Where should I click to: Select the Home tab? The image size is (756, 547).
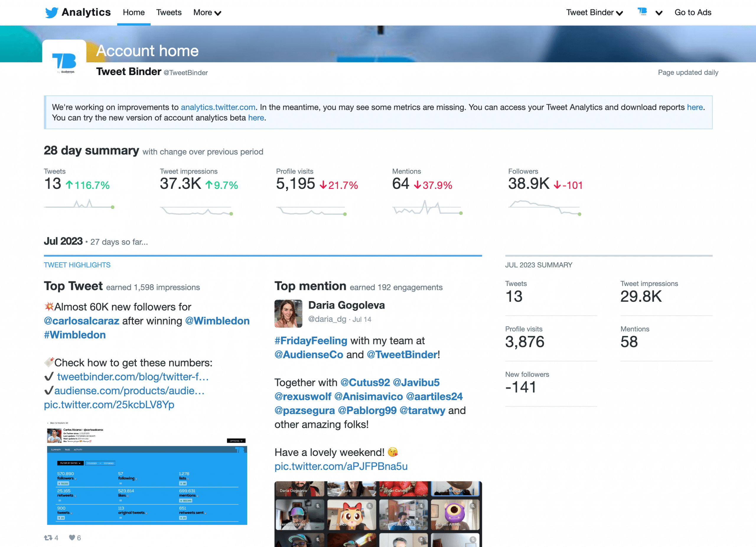click(133, 12)
